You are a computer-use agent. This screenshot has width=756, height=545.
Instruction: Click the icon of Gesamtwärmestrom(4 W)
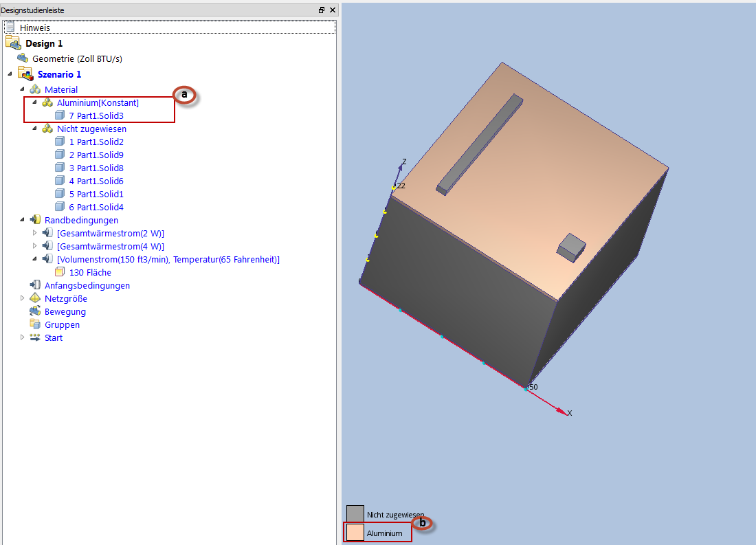pos(47,245)
